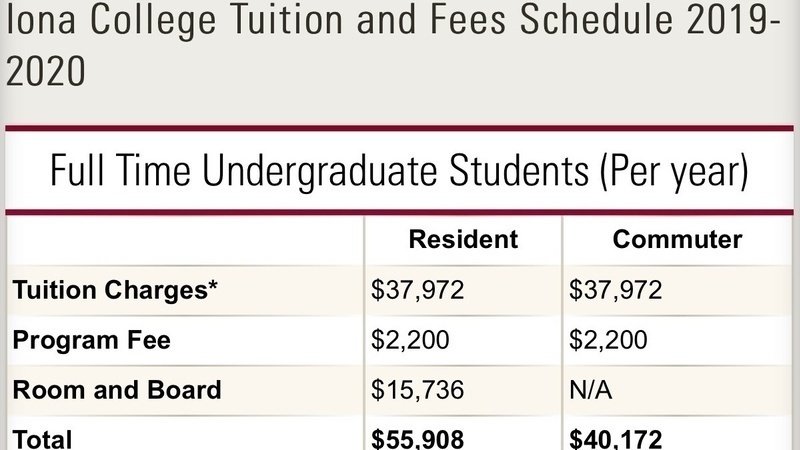Screen dimensions: 800x450
Task: Click the Commuter program fee $2,200 cell
Action: pos(608,340)
